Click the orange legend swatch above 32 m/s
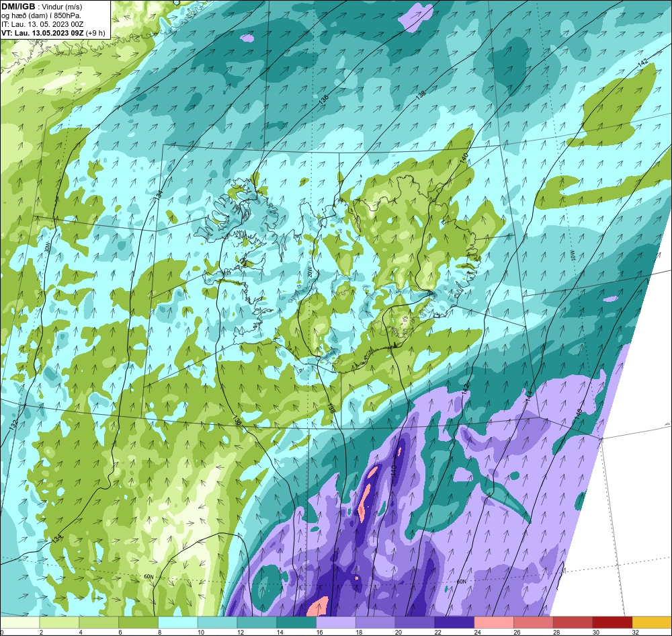 pyautogui.click(x=652, y=623)
